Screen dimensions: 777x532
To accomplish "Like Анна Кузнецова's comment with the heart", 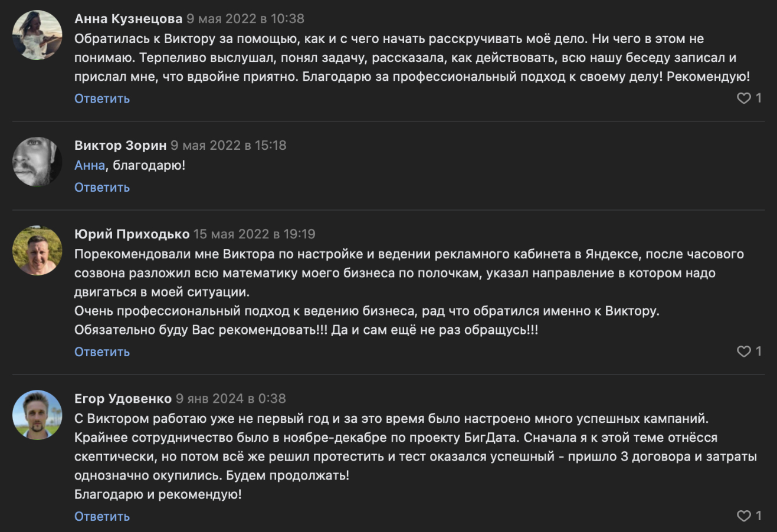I will [x=744, y=98].
